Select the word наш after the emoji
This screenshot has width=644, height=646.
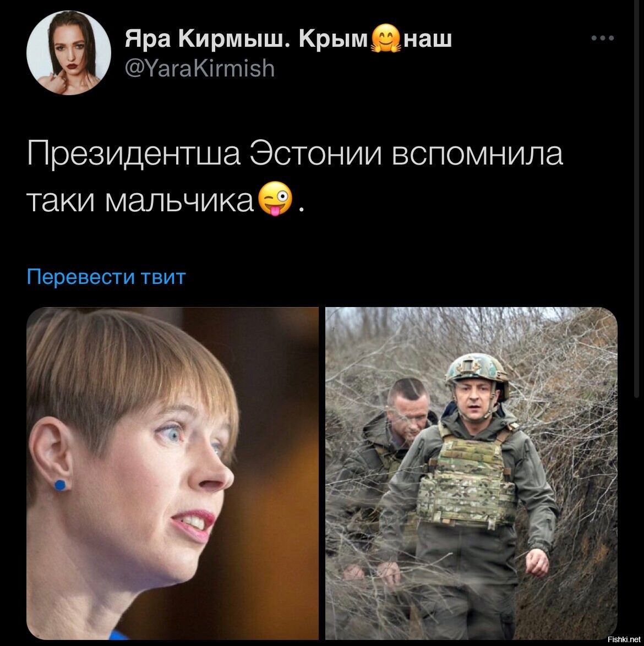click(x=427, y=40)
